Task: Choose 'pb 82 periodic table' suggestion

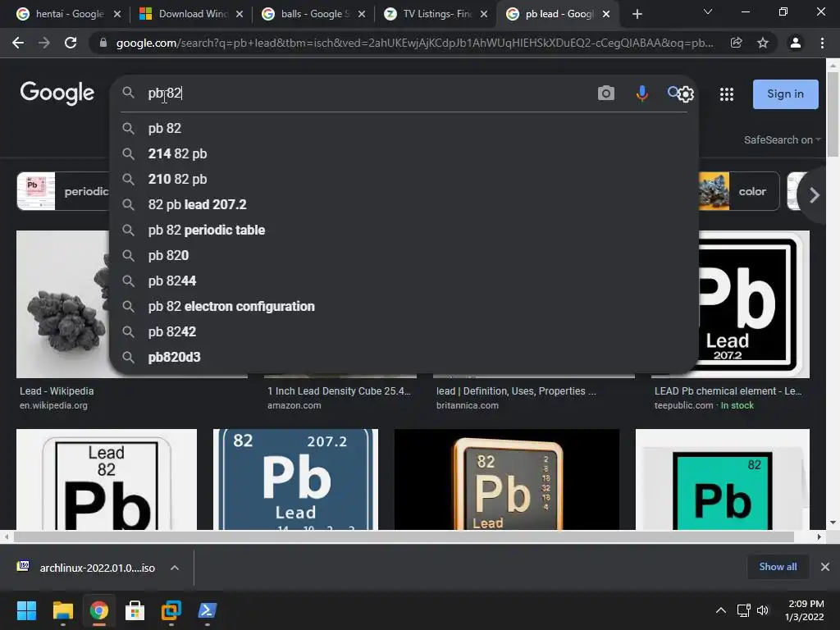Action: click(x=404, y=230)
